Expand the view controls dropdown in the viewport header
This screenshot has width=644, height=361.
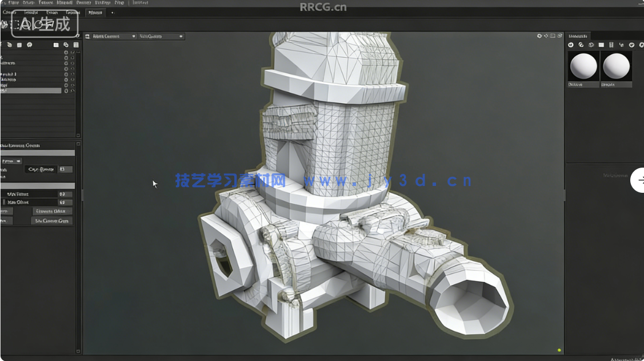click(180, 35)
